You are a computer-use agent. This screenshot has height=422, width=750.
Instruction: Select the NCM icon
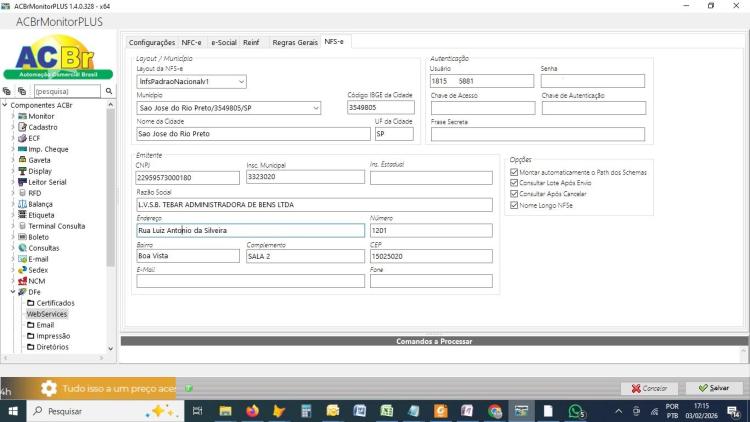[x=22, y=281]
